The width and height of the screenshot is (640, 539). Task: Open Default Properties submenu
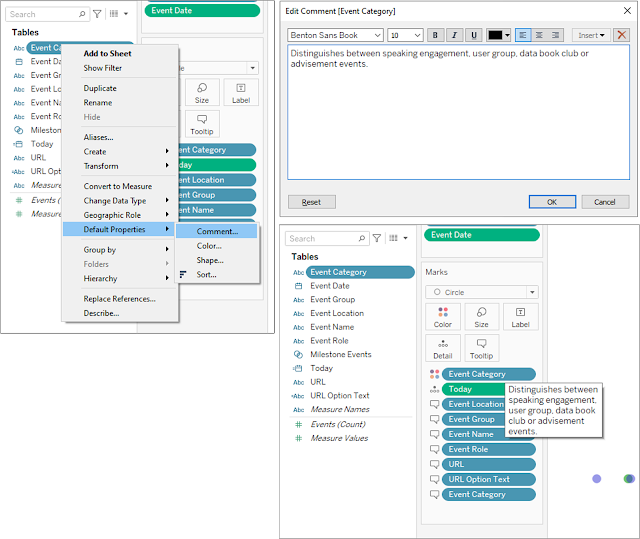pyautogui.click(x=119, y=229)
